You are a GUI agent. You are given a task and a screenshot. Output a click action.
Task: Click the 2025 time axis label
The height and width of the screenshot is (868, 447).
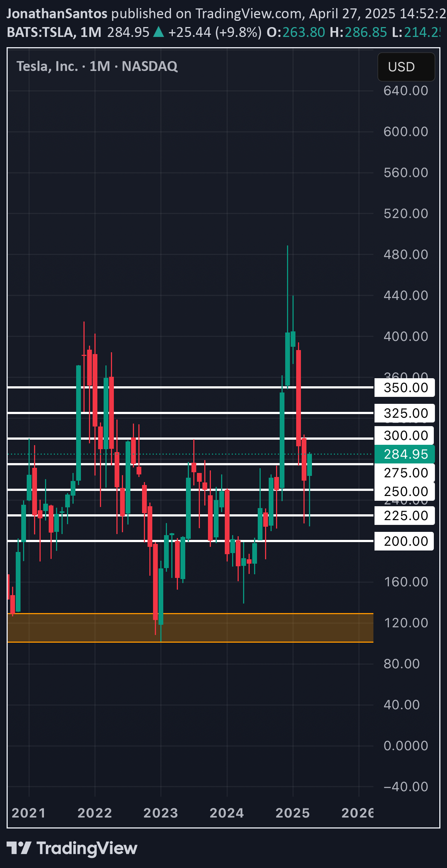[x=293, y=813]
